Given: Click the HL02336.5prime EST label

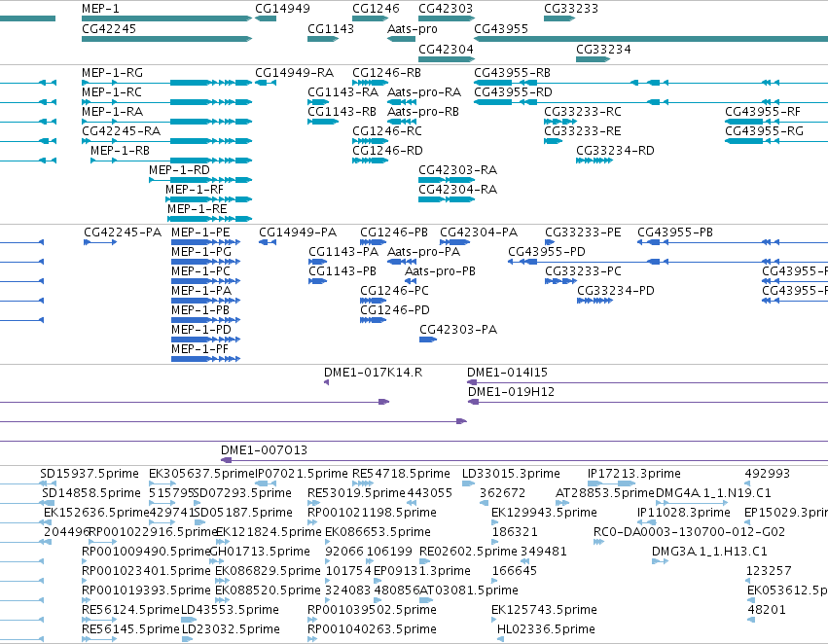Looking at the screenshot, I should [546, 629].
